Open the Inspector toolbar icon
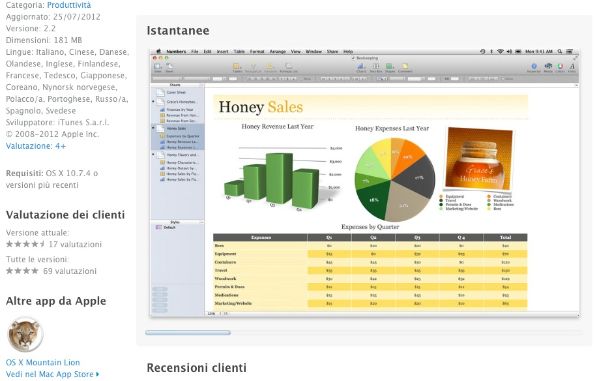 (x=533, y=68)
